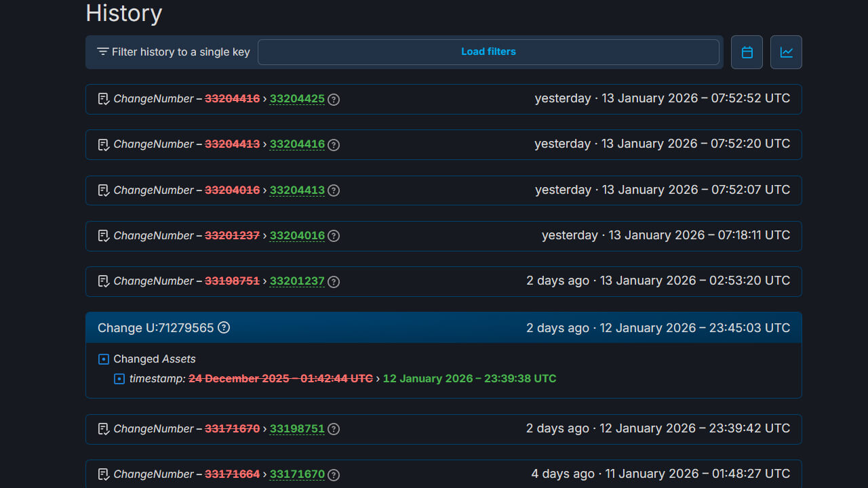
Task: Open changenumber link 33204016
Action: (x=297, y=236)
